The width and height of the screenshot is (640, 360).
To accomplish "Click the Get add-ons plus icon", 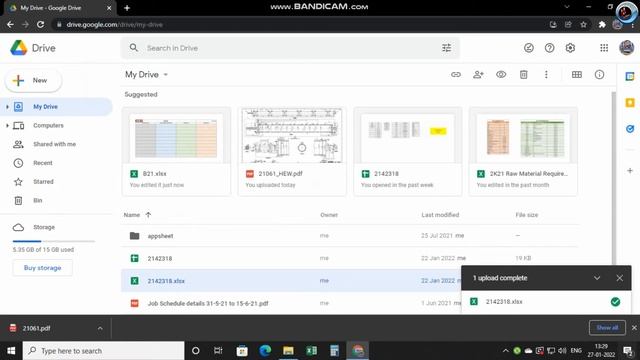I will 630,171.
